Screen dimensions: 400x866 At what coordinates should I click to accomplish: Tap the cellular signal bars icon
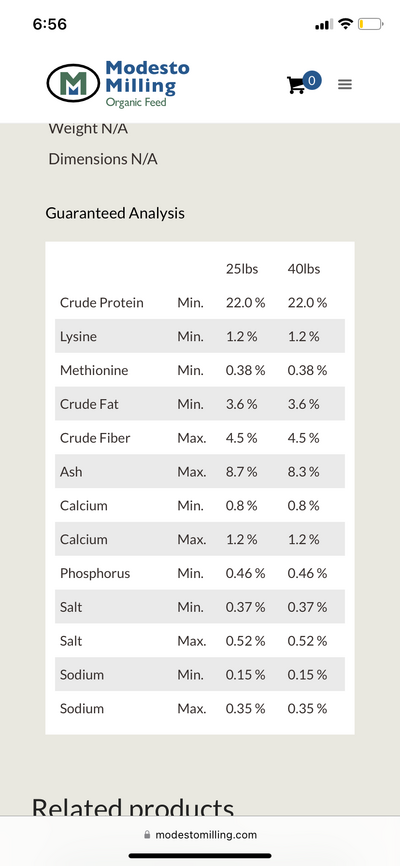point(324,24)
